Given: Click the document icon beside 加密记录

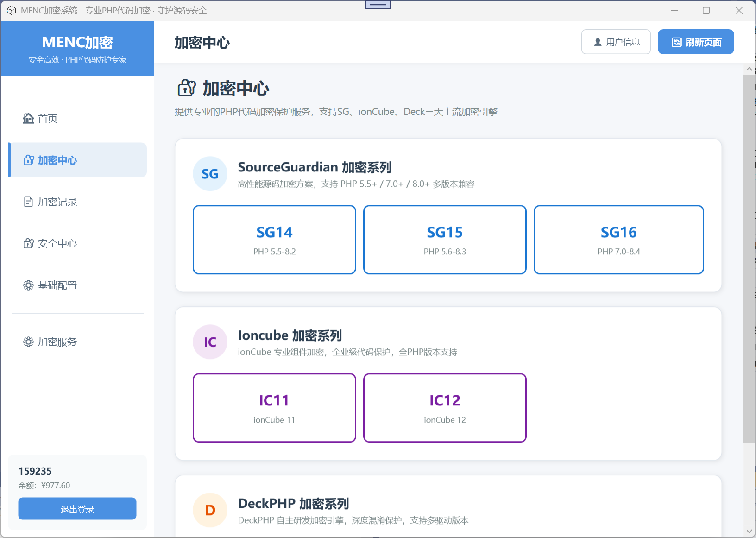Looking at the screenshot, I should [x=29, y=202].
